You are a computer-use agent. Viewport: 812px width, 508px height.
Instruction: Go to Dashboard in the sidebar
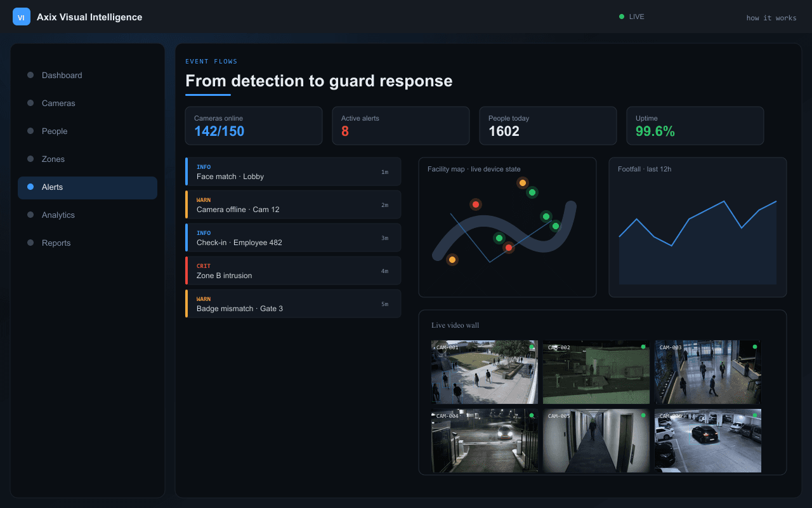click(x=88, y=75)
